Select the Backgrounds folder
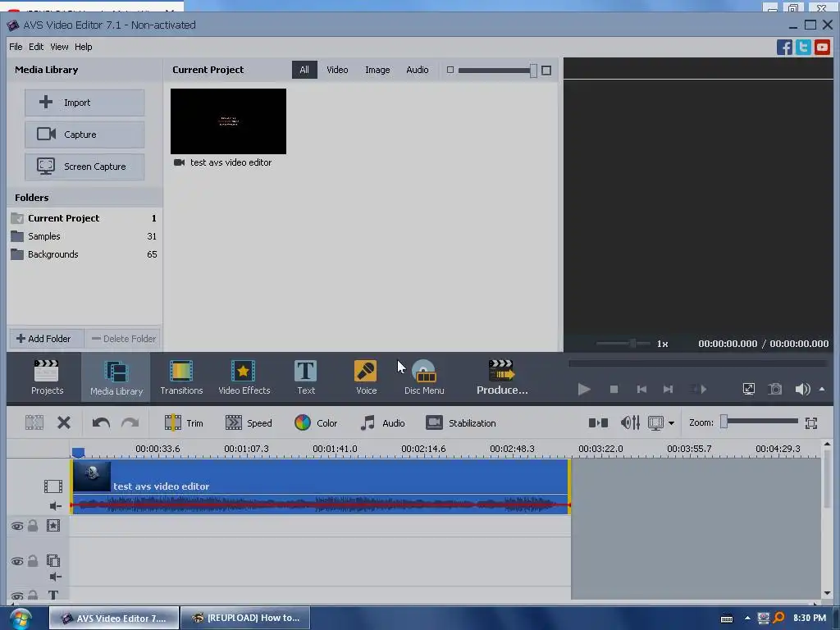Screen dimensions: 840x630 tap(84, 254)
